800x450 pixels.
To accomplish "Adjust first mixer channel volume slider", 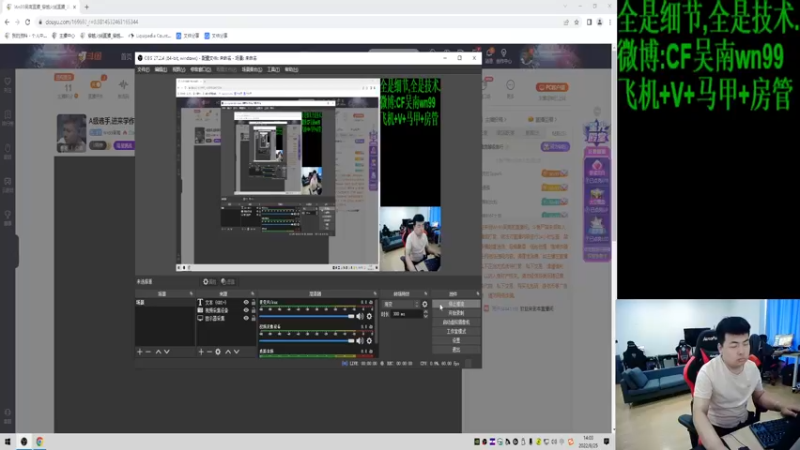I will pos(307,317).
